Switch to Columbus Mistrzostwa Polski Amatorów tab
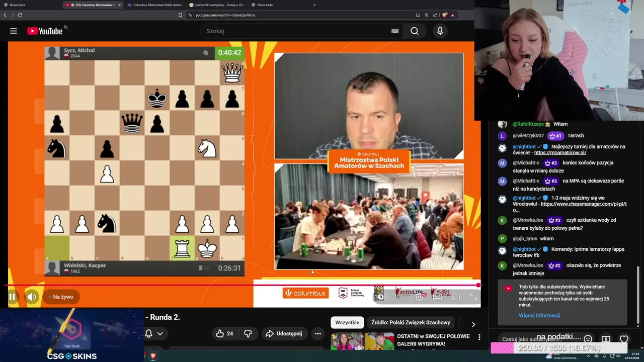The image size is (644, 362). [x=154, y=5]
